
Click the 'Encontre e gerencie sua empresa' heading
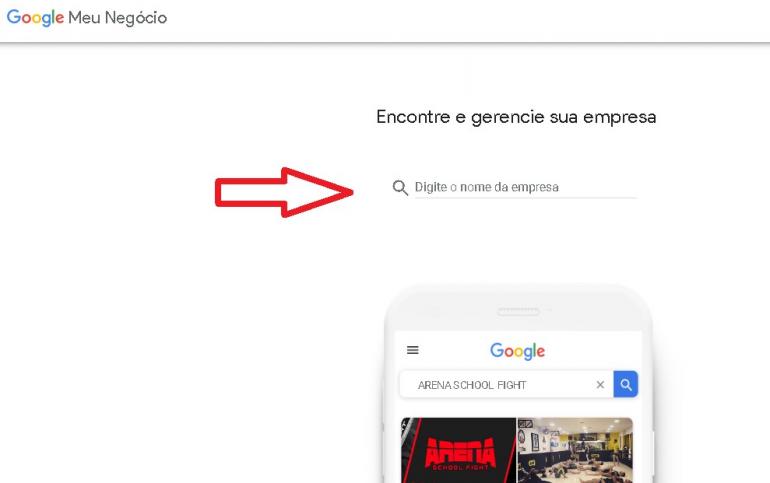tap(516, 117)
